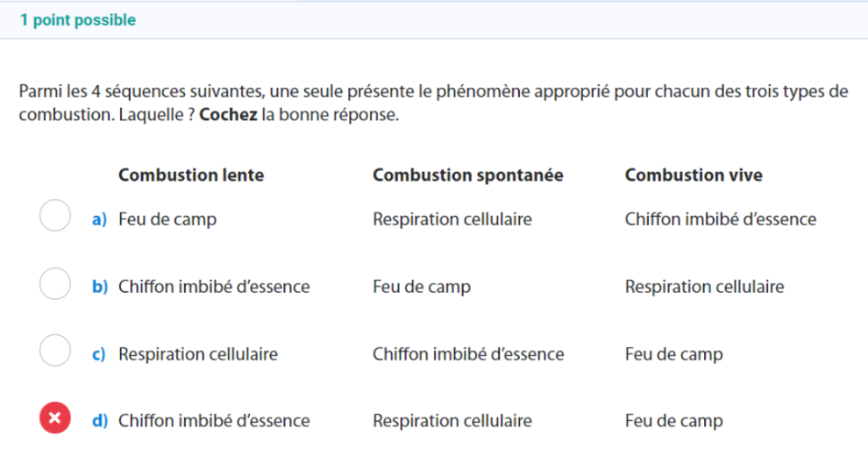
Task: Click "Respiration cellulaire" in row c
Action: [198, 354]
